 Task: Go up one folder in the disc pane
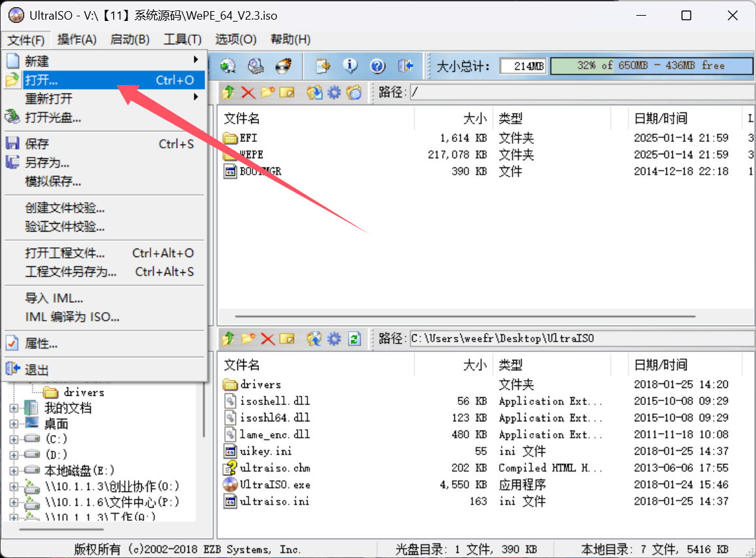(228, 92)
